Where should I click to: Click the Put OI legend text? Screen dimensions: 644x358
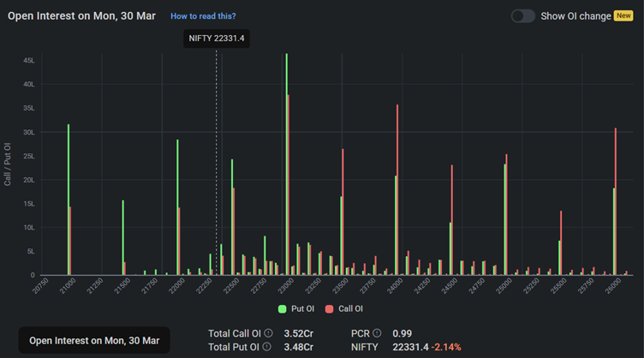point(302,308)
